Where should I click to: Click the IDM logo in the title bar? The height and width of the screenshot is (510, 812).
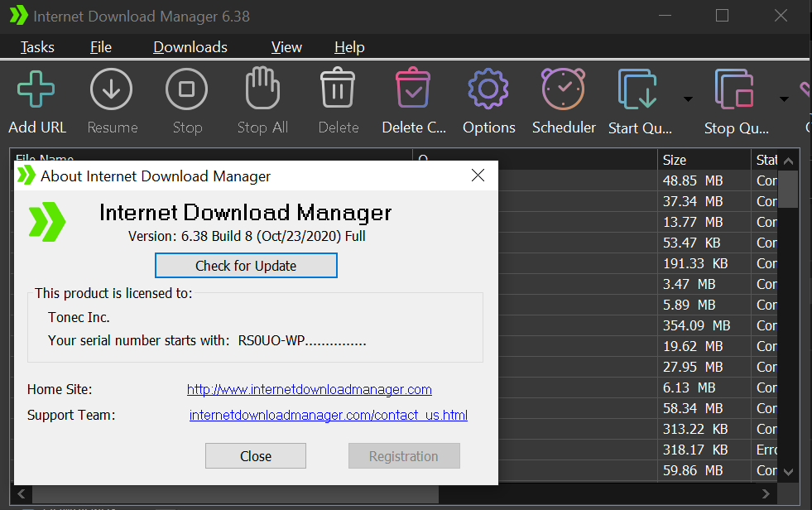(x=19, y=16)
